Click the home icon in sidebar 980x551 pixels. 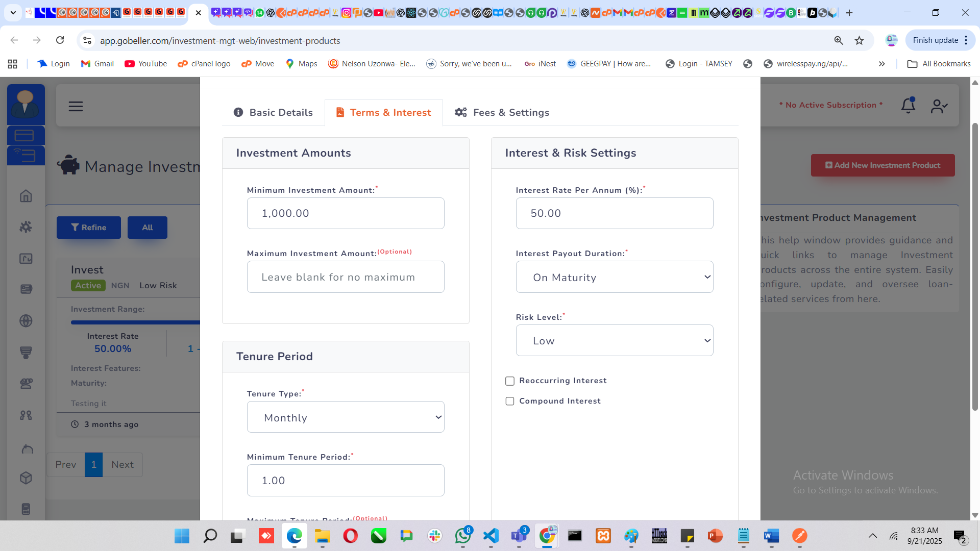click(26, 196)
